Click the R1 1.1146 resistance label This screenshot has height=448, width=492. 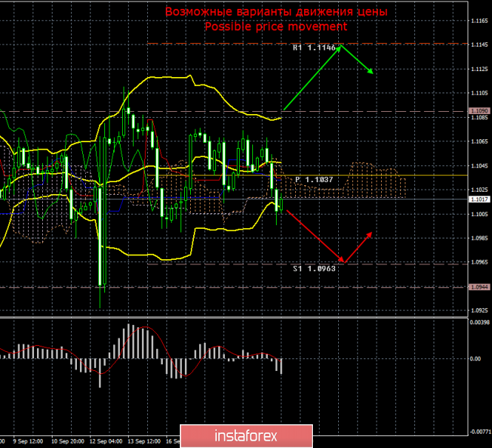314,47
